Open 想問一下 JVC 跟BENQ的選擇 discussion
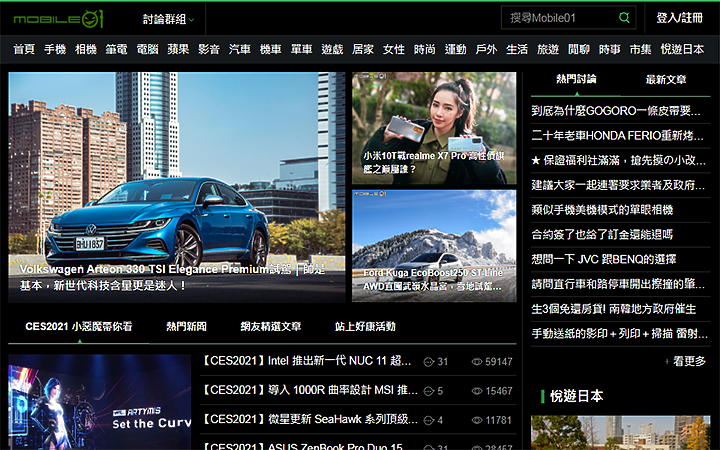720x450 pixels. pyautogui.click(x=604, y=260)
